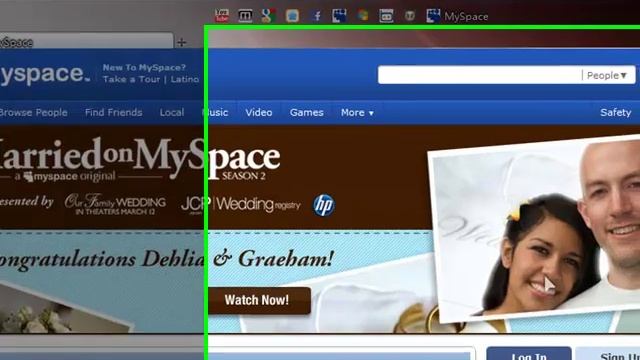Open a new browser tab with plus button
This screenshot has width=640, height=360.
click(x=182, y=42)
